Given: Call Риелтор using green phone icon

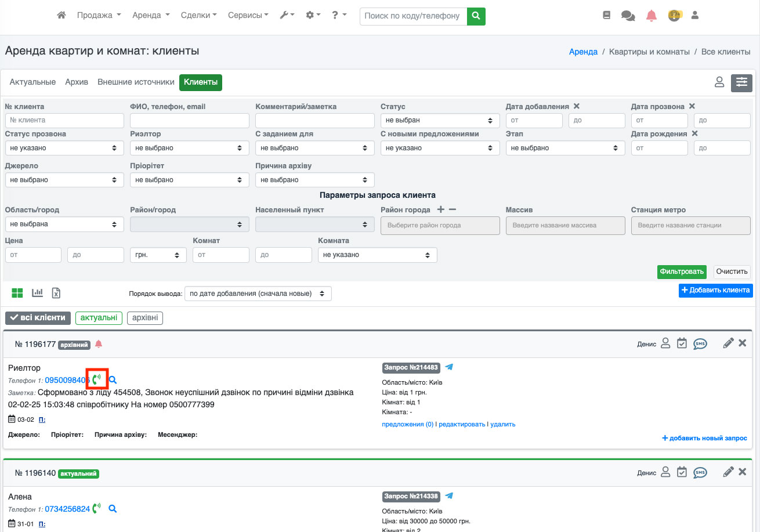Looking at the screenshot, I should 97,379.
